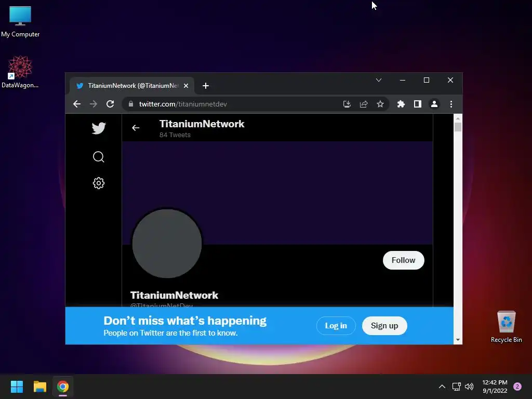532x399 pixels.
Task: Click the page scrollbar up arrow
Action: tap(458, 118)
